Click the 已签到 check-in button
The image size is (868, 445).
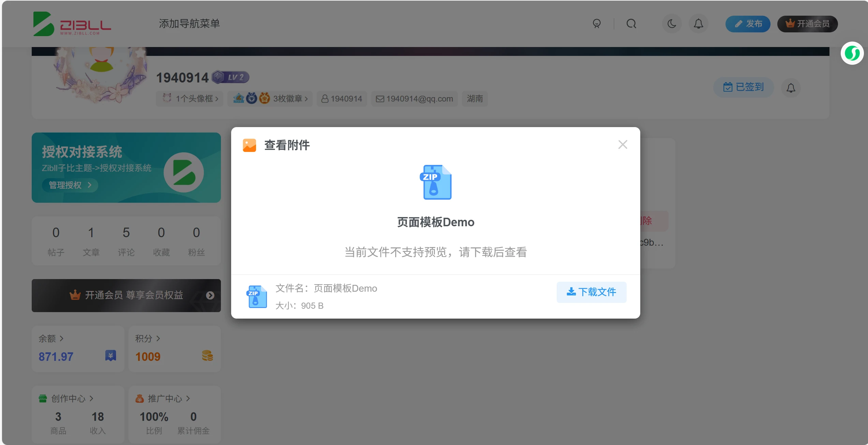pyautogui.click(x=743, y=87)
